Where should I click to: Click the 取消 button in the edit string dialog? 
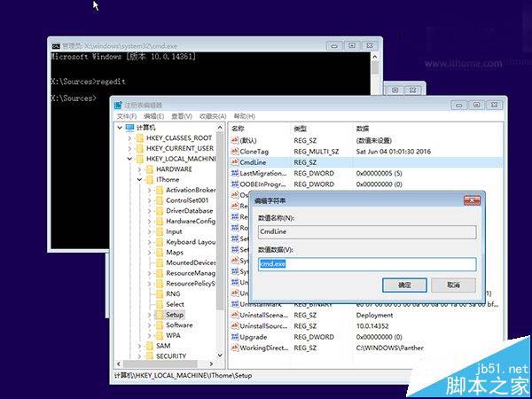(x=453, y=285)
